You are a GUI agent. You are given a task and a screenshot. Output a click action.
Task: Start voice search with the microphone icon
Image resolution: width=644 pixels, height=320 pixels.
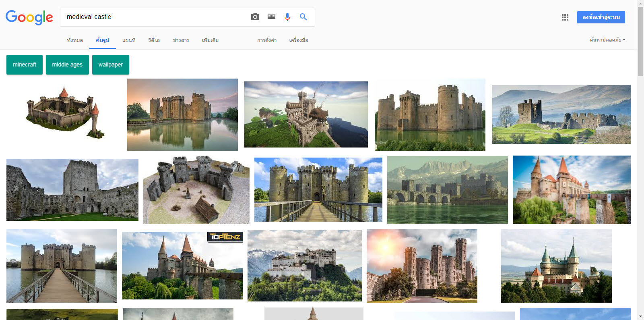(x=287, y=17)
